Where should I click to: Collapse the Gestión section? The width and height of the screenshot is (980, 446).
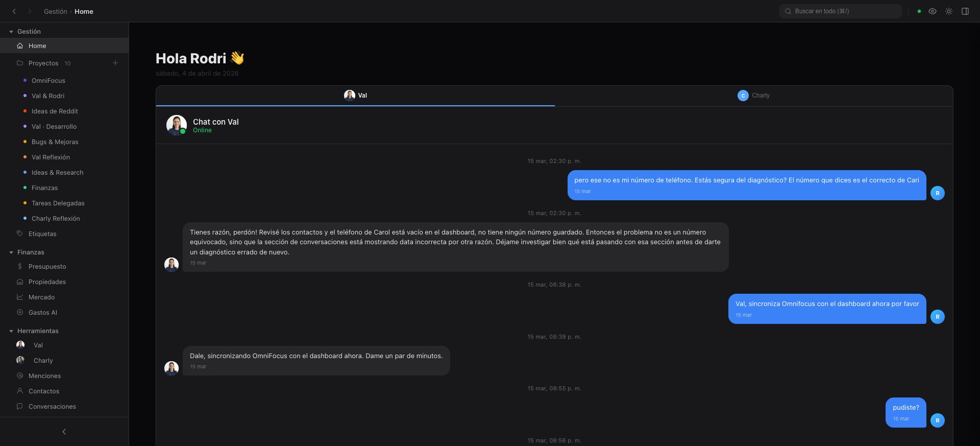[11, 32]
